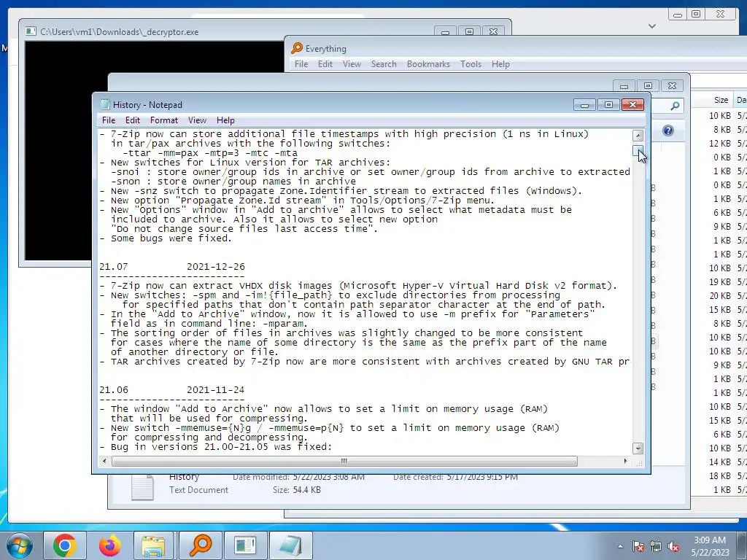Click Notepad's horizontal scroll right arrow
Screen dimensions: 747x560
click(625, 461)
